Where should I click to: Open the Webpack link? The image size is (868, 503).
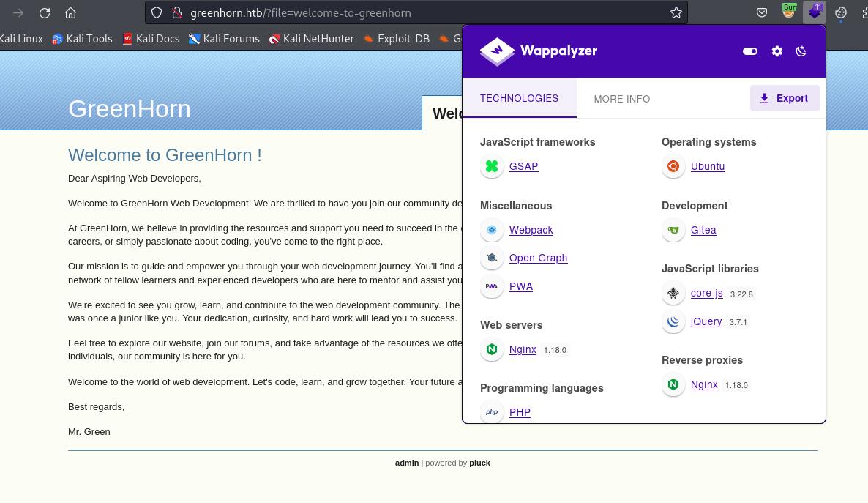[x=531, y=230]
